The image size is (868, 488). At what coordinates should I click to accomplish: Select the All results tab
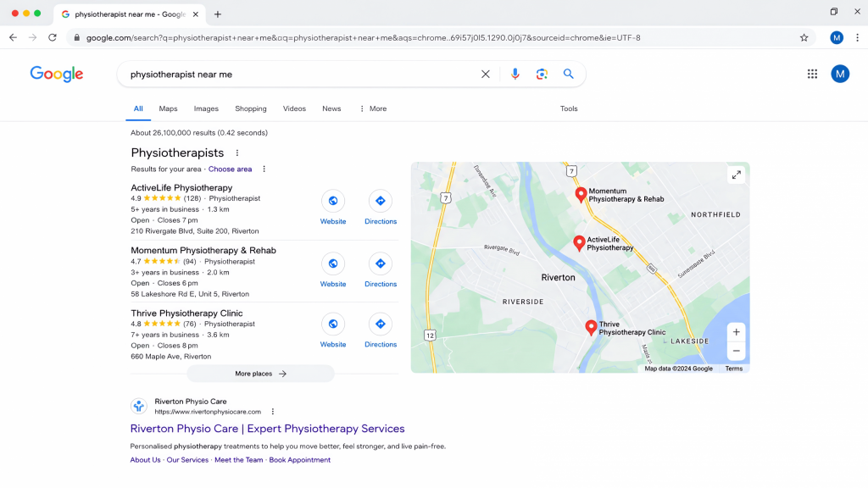[138, 108]
